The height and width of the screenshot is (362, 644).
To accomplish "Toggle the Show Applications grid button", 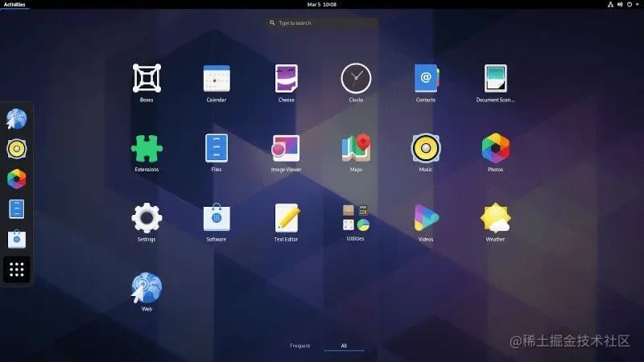I will click(16, 269).
